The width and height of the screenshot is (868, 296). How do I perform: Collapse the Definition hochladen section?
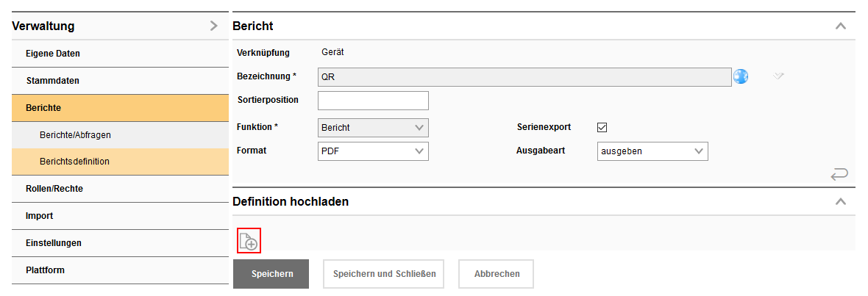click(x=841, y=201)
